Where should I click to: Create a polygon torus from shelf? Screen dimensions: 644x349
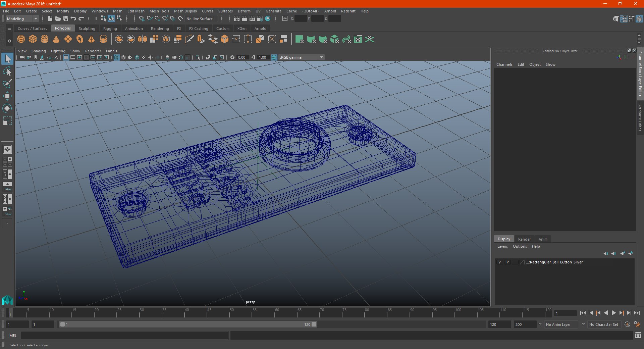click(80, 39)
